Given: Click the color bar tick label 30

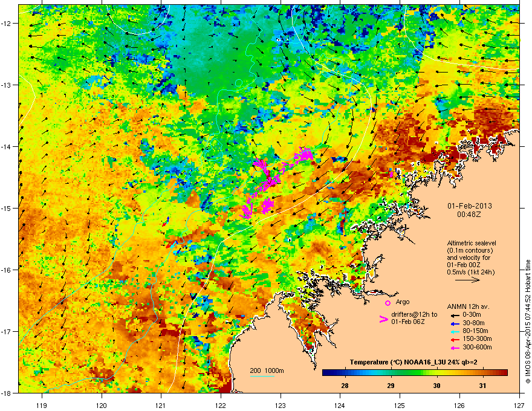Looking at the screenshot, I should pyautogui.click(x=437, y=386).
